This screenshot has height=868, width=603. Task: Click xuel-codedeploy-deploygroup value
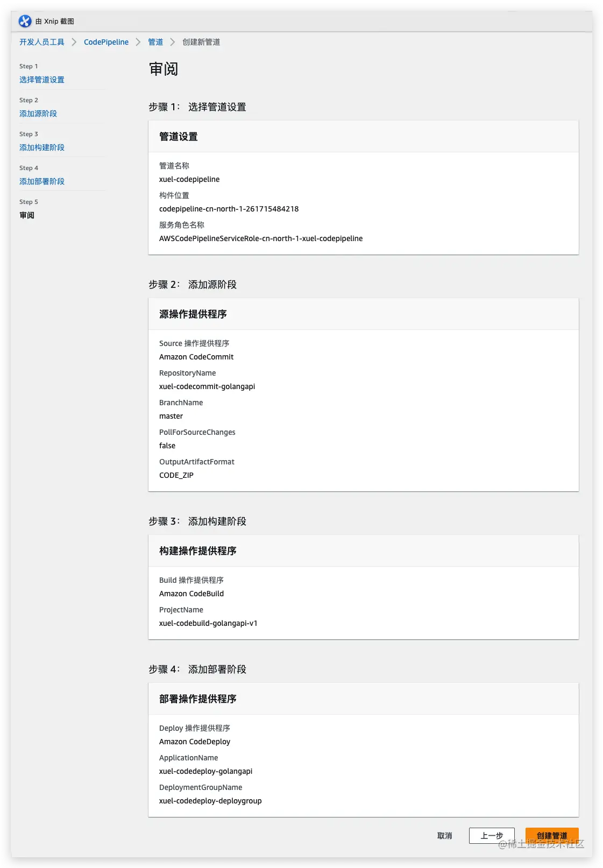[x=210, y=801]
